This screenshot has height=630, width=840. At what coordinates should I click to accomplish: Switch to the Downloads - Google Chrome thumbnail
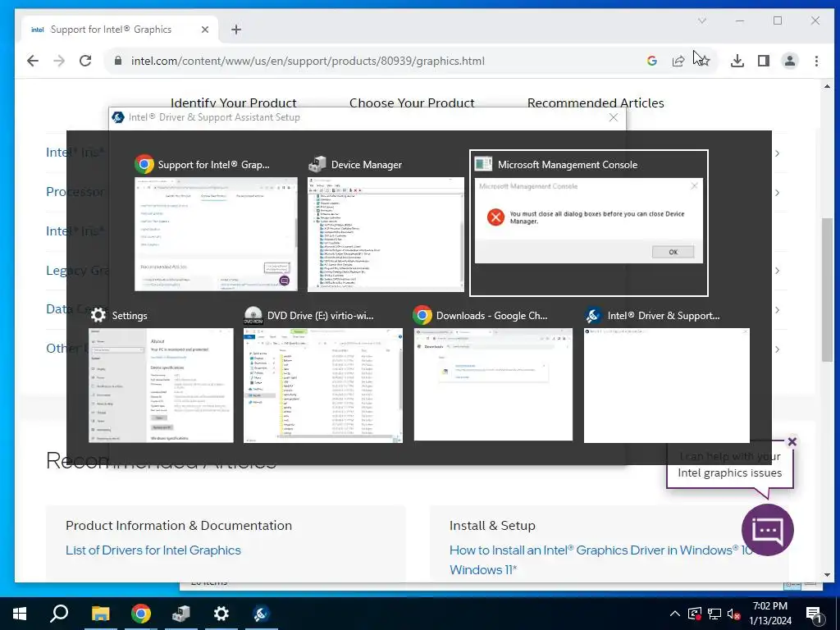tap(493, 384)
